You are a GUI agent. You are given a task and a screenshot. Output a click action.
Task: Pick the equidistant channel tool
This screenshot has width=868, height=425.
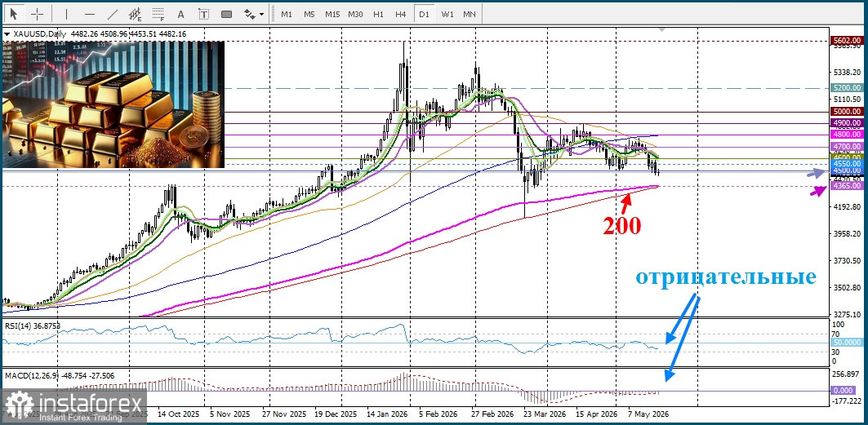point(135,14)
